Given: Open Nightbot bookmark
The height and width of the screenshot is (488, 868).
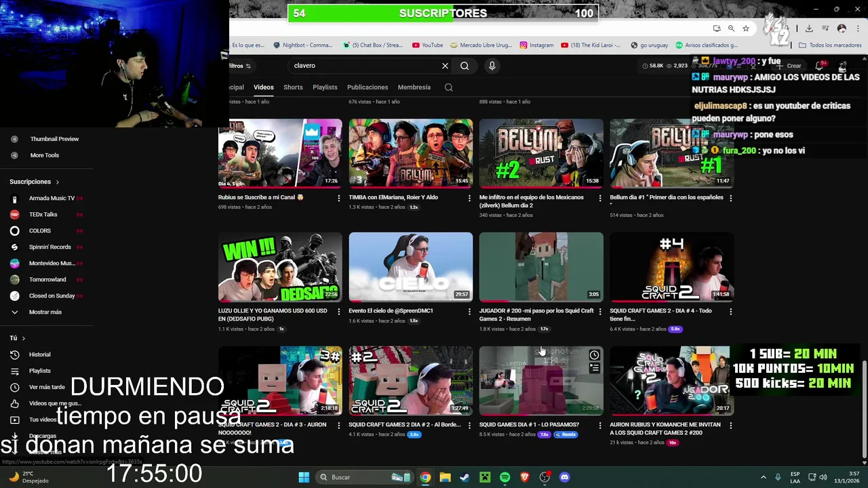Looking at the screenshot, I should 302,45.
